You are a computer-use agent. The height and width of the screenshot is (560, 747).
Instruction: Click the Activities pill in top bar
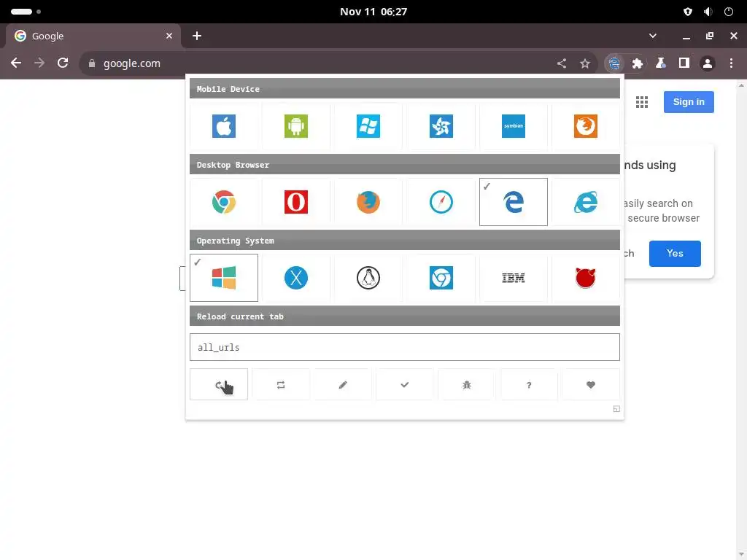(x=21, y=12)
